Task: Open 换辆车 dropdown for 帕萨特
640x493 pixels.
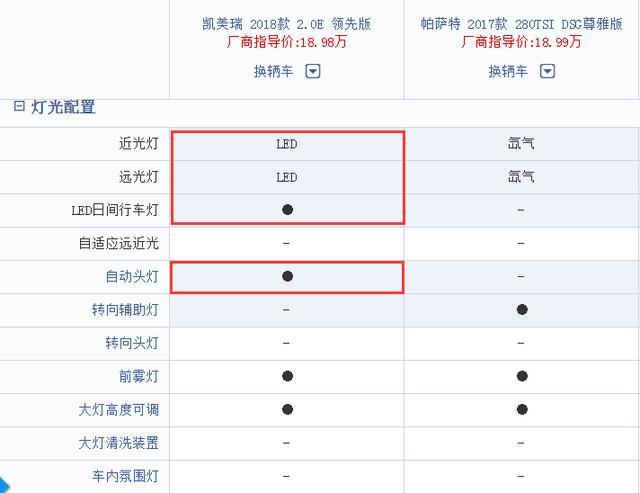Action: (x=547, y=71)
